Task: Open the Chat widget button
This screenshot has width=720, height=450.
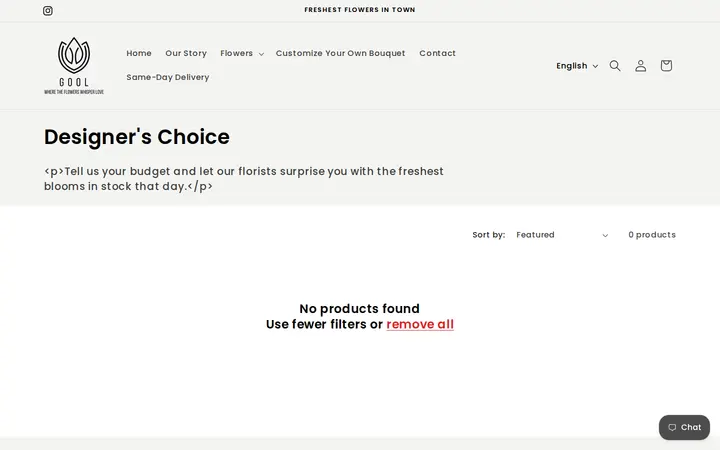Action: [684, 428]
